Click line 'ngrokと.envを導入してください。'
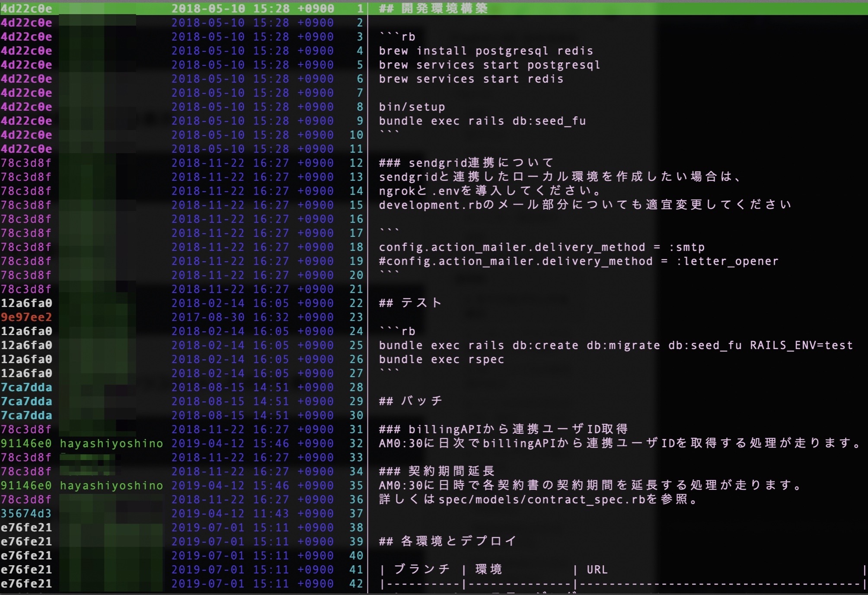This screenshot has width=868, height=595. coord(490,191)
